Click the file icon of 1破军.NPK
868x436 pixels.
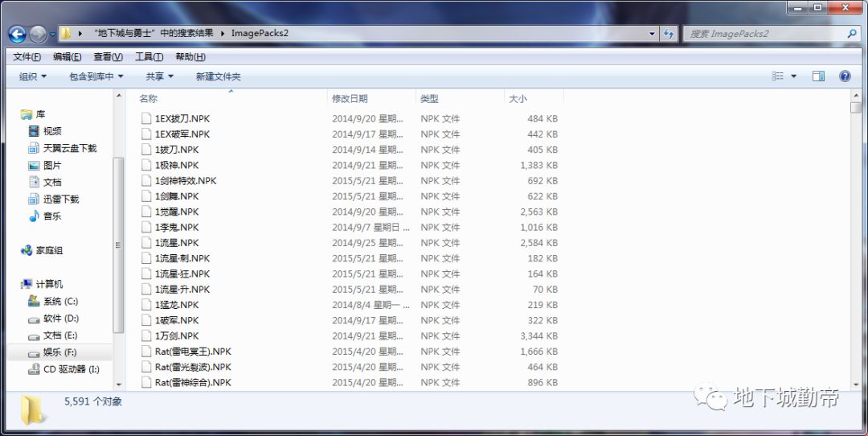(146, 320)
